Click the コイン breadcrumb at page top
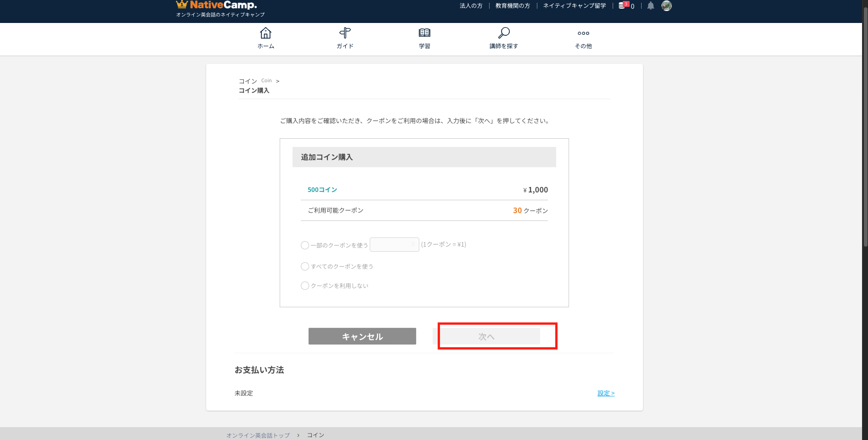 coord(248,81)
